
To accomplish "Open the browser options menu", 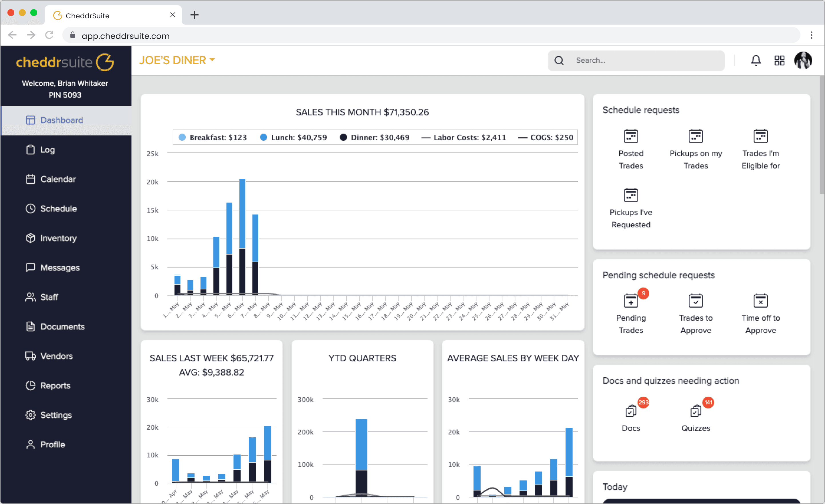I will pyautogui.click(x=812, y=35).
